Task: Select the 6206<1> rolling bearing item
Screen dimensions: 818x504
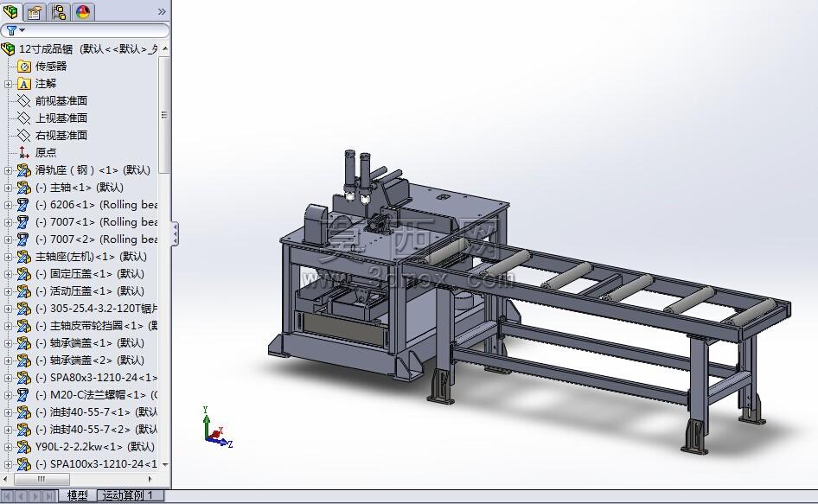Action: coord(96,205)
